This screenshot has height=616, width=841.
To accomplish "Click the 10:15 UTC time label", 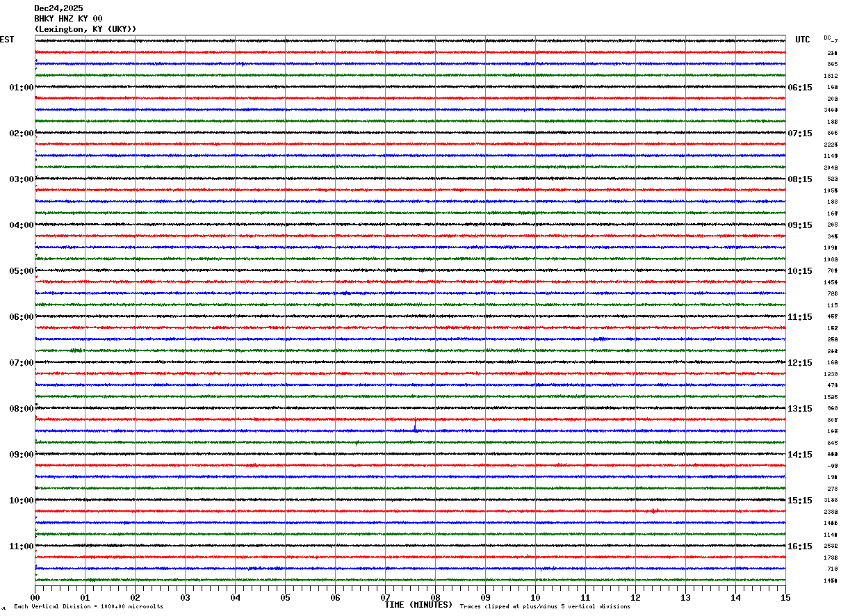I will click(x=800, y=271).
